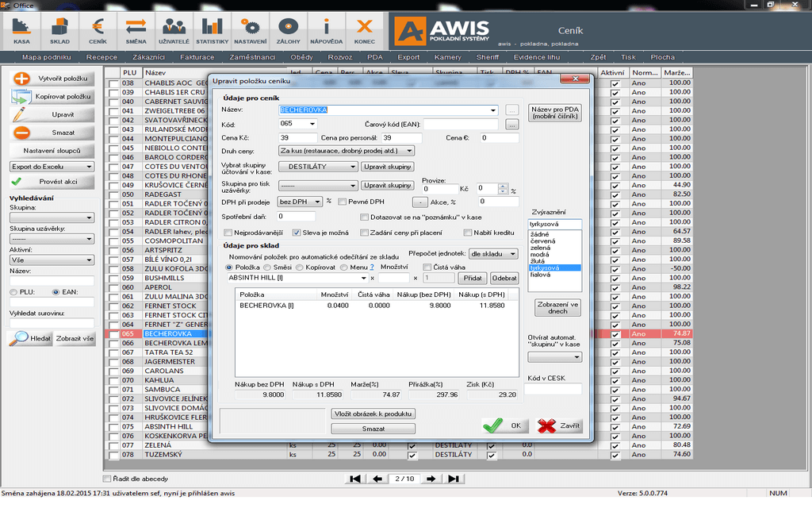The width and height of the screenshot is (812, 508).
Task: Open Zaměstnanci menu
Action: pyautogui.click(x=252, y=57)
